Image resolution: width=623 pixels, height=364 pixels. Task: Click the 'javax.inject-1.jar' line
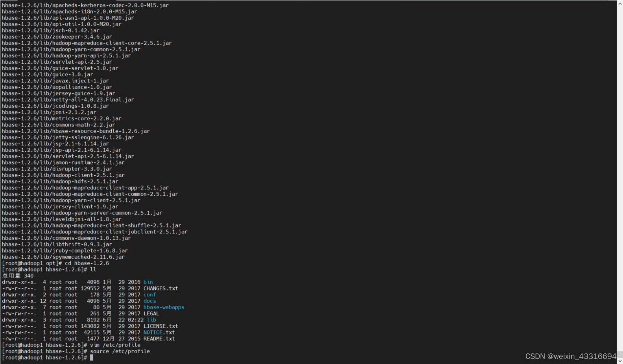pos(55,81)
